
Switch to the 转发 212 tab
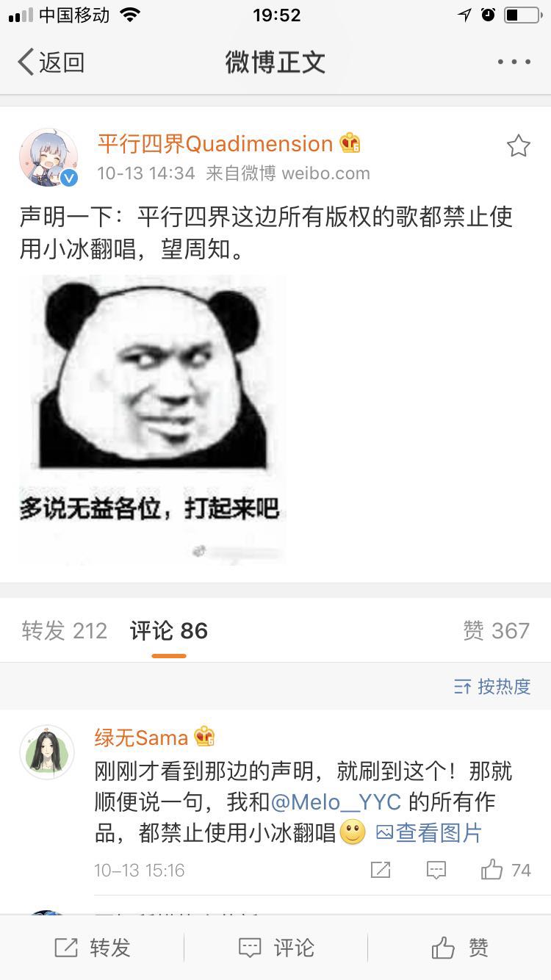click(64, 630)
